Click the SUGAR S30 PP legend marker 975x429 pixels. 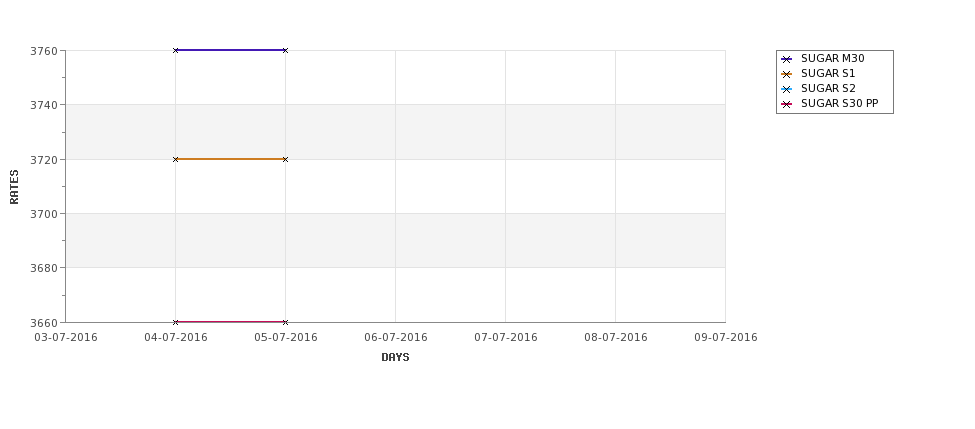(786, 104)
